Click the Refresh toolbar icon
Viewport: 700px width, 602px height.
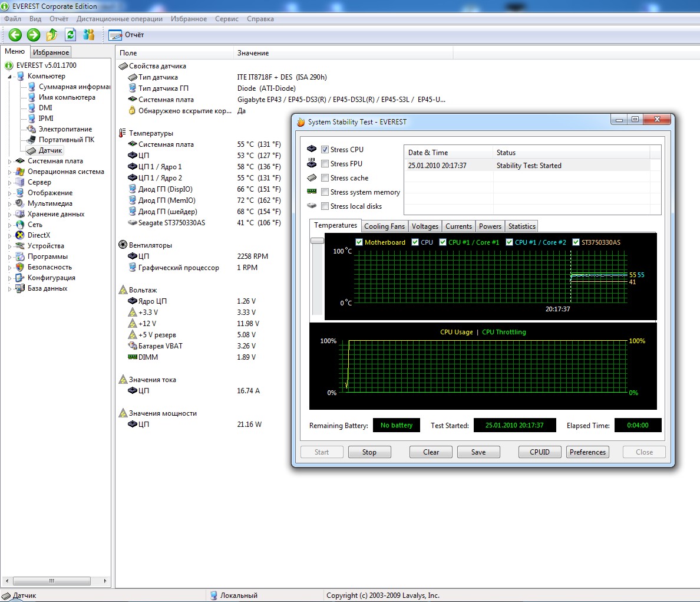point(71,35)
